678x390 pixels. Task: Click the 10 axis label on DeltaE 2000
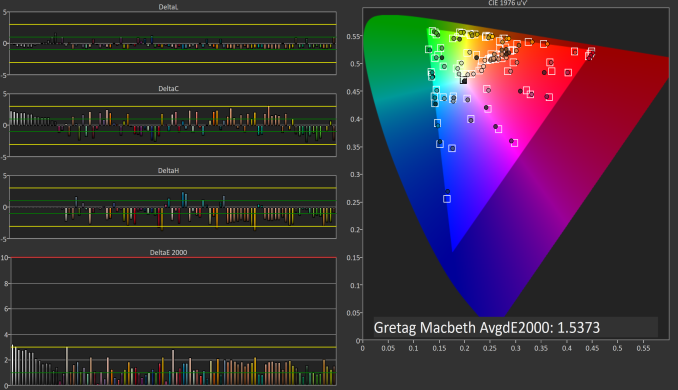point(4,258)
